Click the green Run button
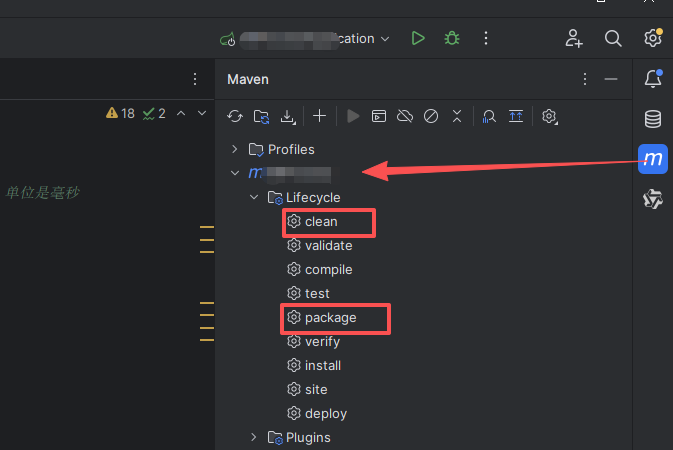The width and height of the screenshot is (673, 450). 418,38
